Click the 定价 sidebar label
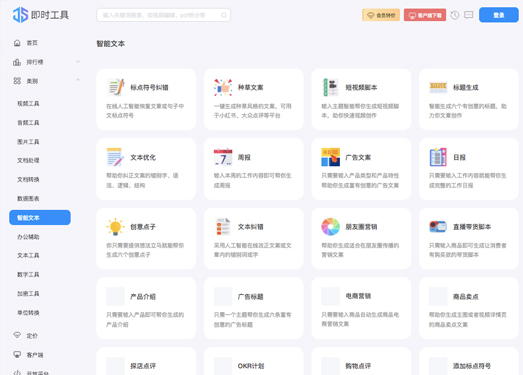 (x=32, y=336)
